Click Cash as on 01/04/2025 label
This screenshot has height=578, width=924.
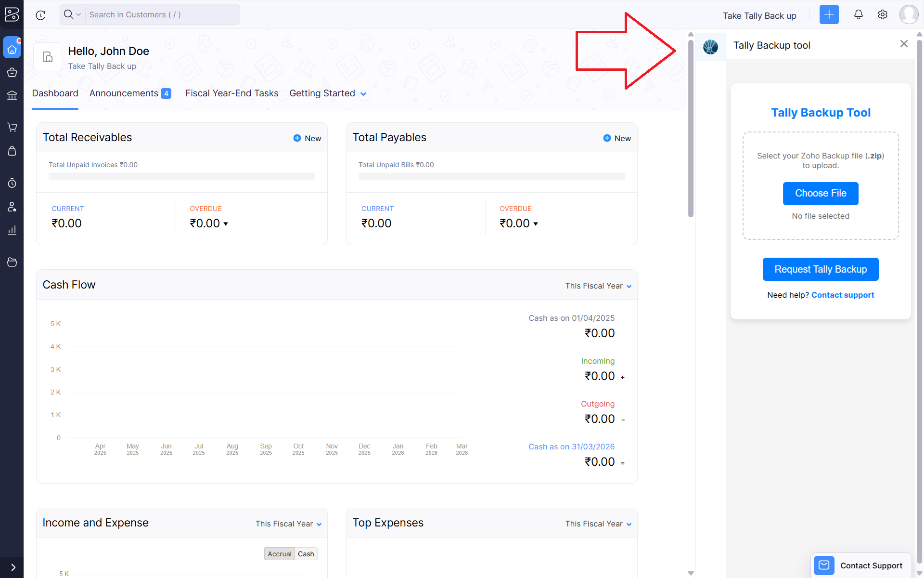coord(571,318)
